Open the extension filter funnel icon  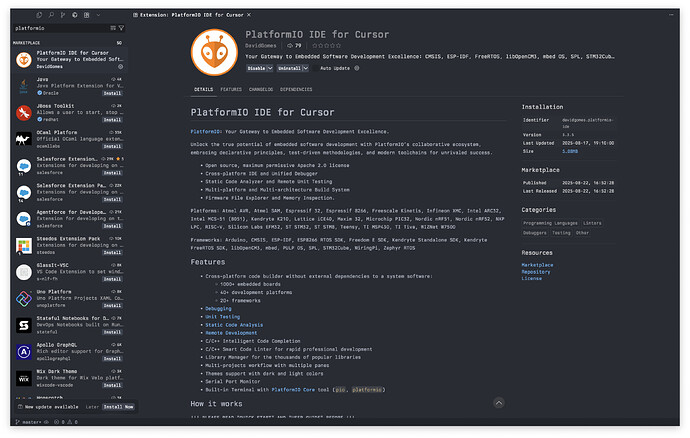121,28
